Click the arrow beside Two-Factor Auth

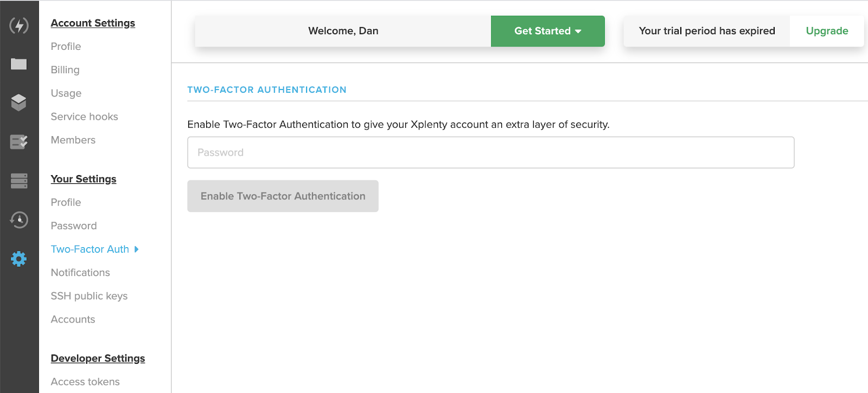pos(137,249)
